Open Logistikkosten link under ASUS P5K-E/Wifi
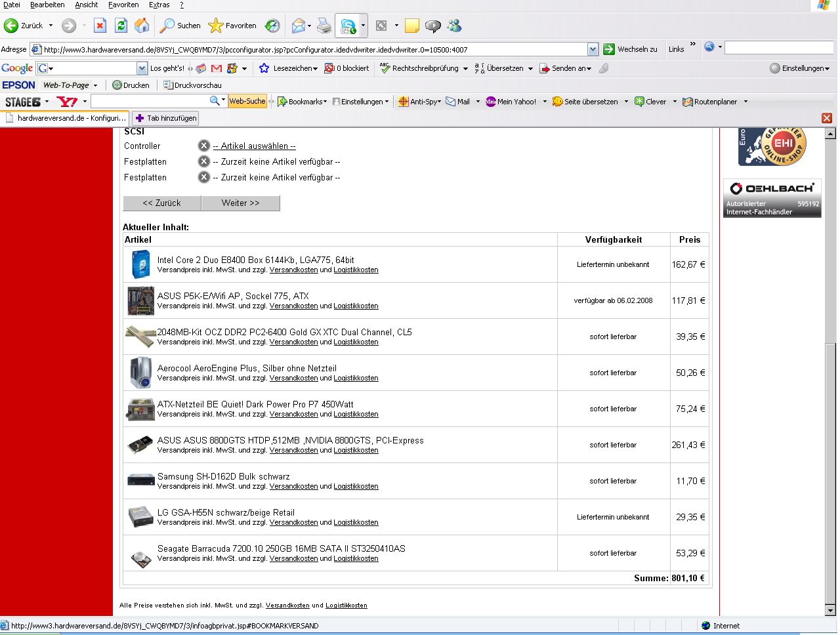The width and height of the screenshot is (840, 635). point(356,306)
